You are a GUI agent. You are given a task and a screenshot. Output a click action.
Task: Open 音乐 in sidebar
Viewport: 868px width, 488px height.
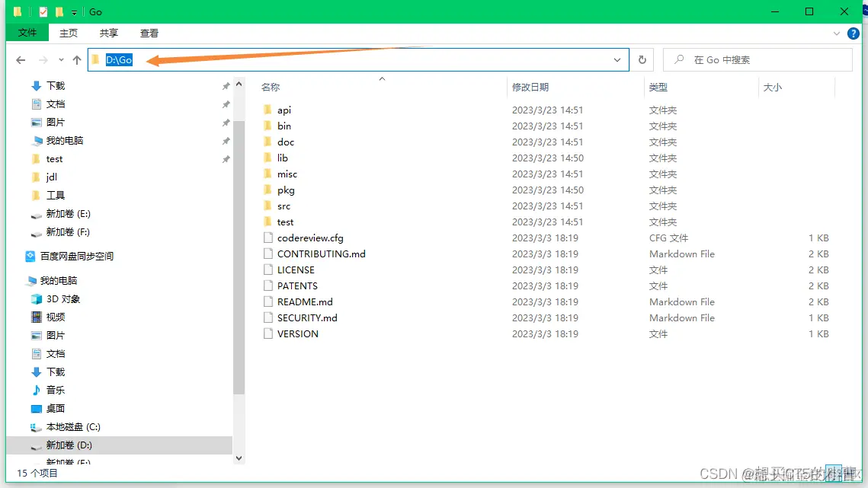tap(56, 390)
